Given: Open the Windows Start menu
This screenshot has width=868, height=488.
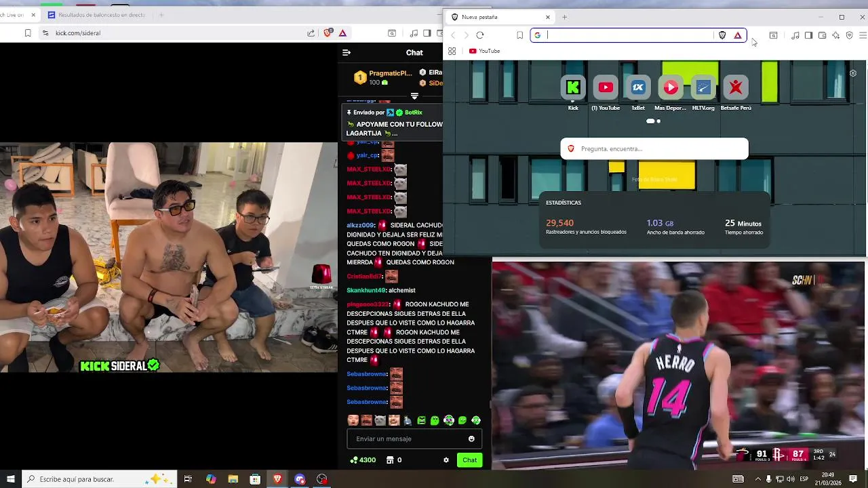Looking at the screenshot, I should tap(10, 479).
